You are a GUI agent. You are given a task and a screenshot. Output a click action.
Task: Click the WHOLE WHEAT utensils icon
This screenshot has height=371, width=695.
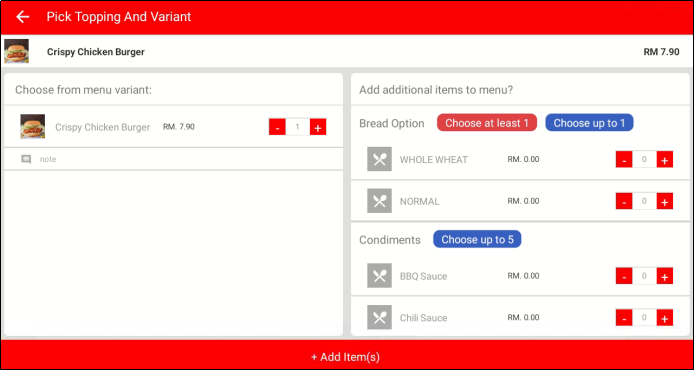pos(379,159)
